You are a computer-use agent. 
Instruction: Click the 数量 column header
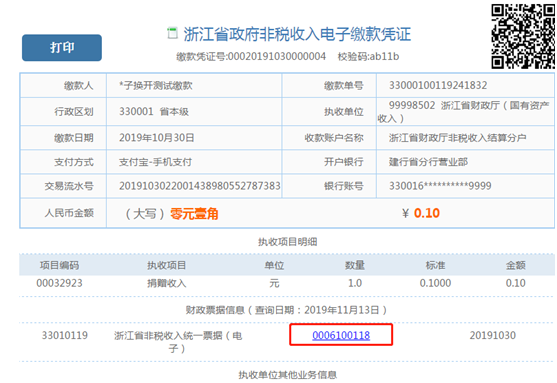pyautogui.click(x=355, y=265)
